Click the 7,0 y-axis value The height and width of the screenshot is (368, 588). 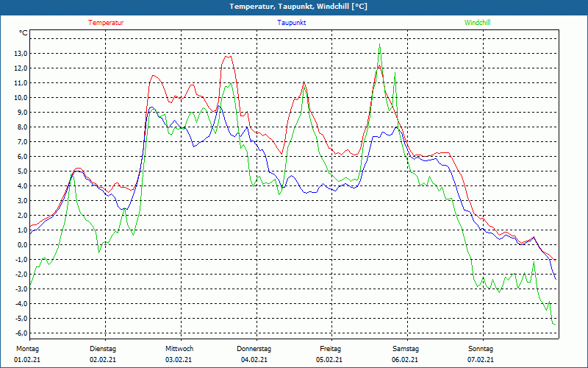(x=22, y=142)
